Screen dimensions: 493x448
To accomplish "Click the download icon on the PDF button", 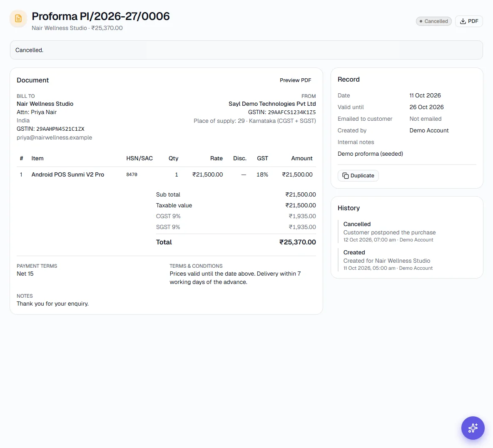I will click(x=463, y=21).
